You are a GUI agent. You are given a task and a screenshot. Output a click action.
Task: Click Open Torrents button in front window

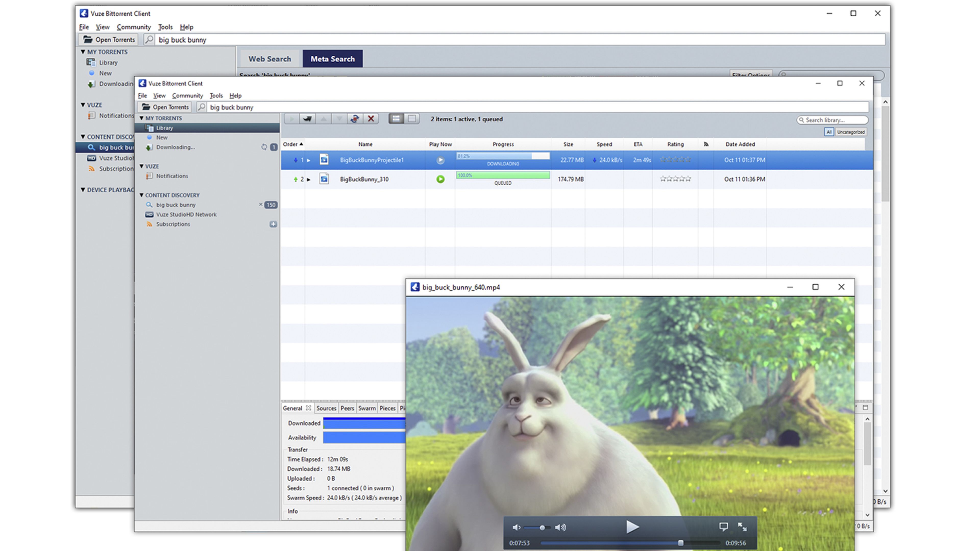[x=165, y=107]
